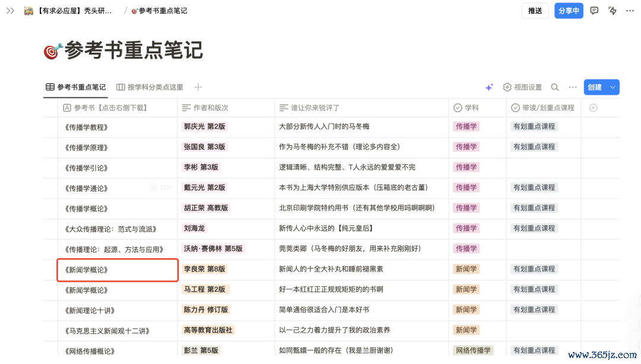Click 创建 button
Image resolution: width=641 pixels, height=364 pixels.
(x=595, y=87)
